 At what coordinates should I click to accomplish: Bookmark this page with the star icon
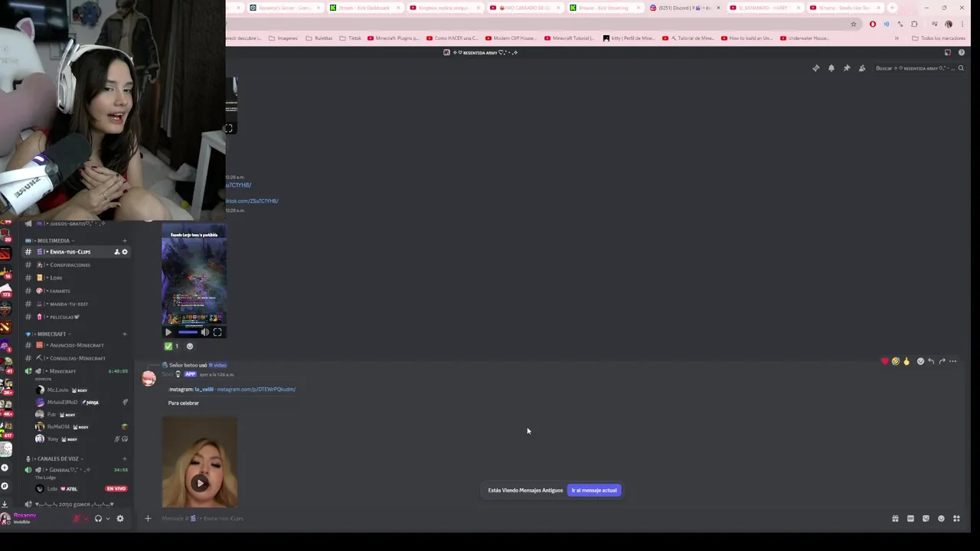pos(854,24)
